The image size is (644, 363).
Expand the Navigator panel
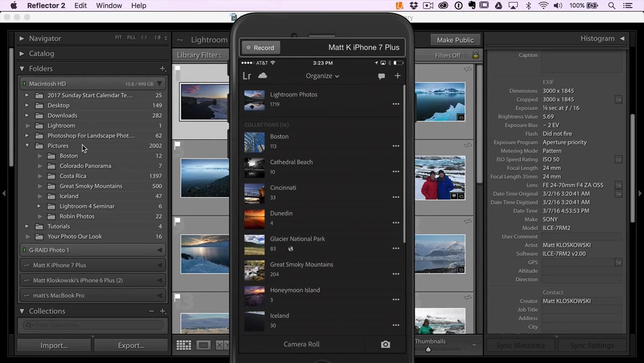click(21, 39)
